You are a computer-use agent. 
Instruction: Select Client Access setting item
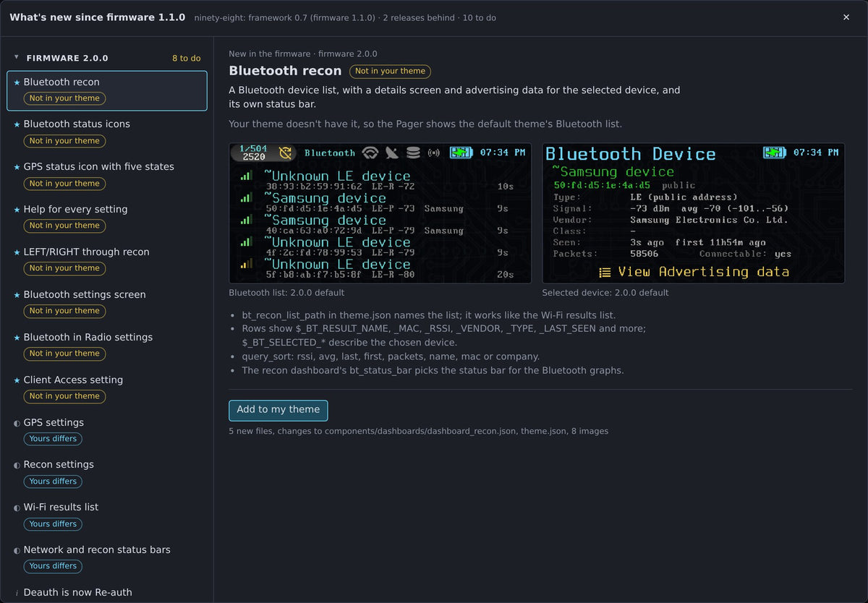click(x=107, y=389)
